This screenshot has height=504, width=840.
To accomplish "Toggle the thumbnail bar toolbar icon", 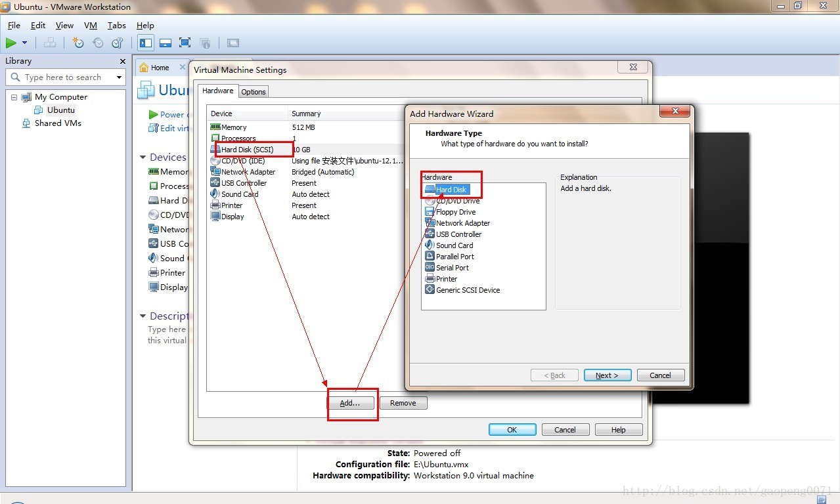I will 166,43.
